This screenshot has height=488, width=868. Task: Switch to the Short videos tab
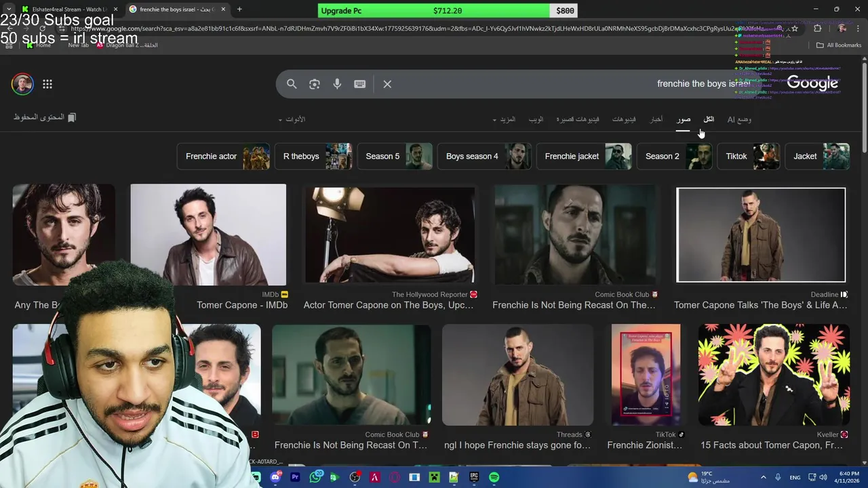578,119
